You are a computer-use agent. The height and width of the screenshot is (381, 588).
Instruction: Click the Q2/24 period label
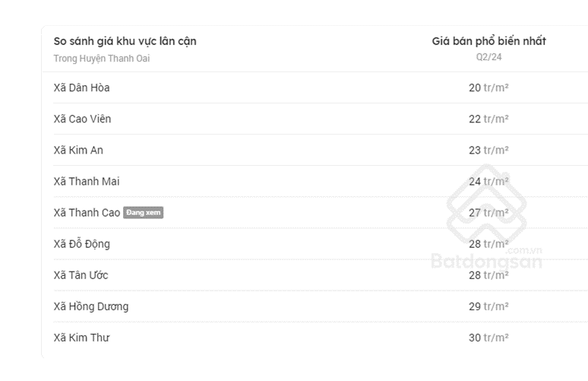pyautogui.click(x=488, y=57)
